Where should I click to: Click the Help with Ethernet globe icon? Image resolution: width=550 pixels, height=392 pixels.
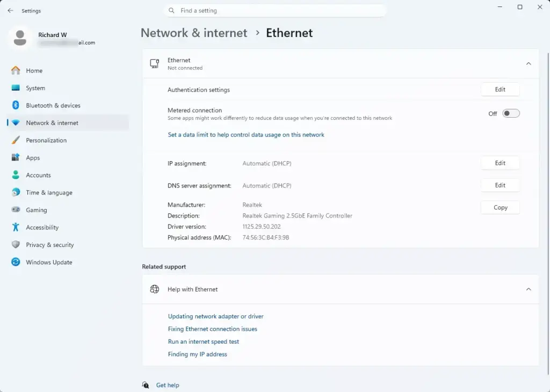coord(154,289)
